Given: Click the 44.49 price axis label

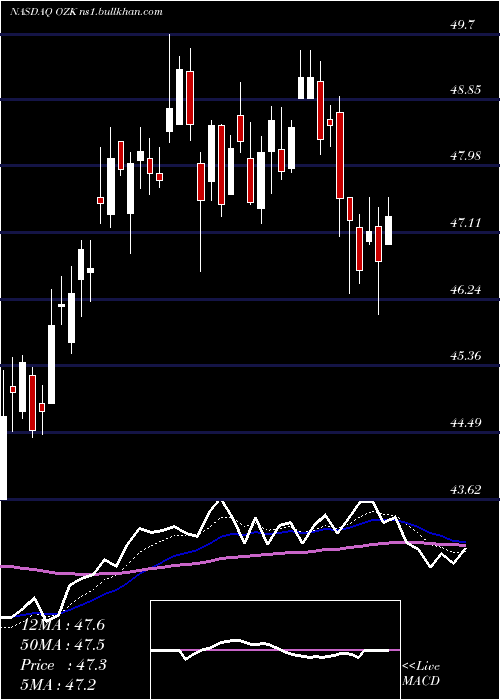Looking at the screenshot, I should pyautogui.click(x=466, y=422).
